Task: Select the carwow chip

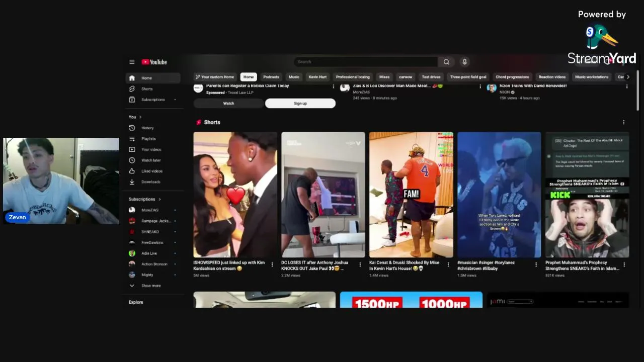Action: [406, 77]
